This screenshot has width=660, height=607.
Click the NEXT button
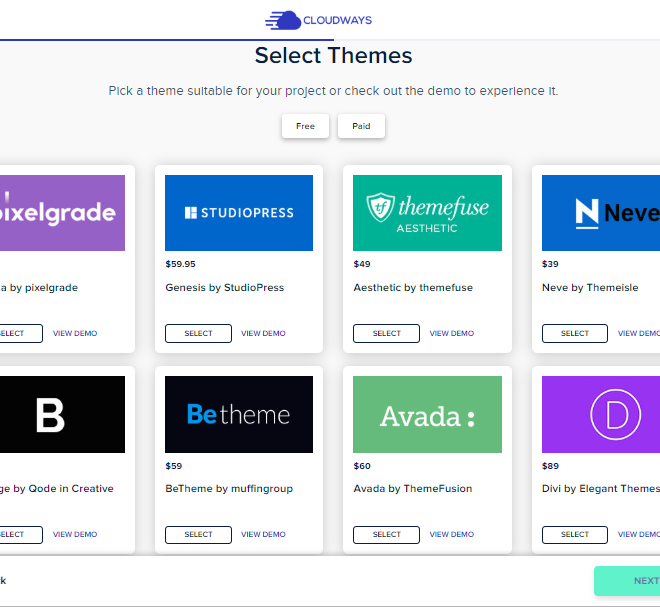pos(627,581)
